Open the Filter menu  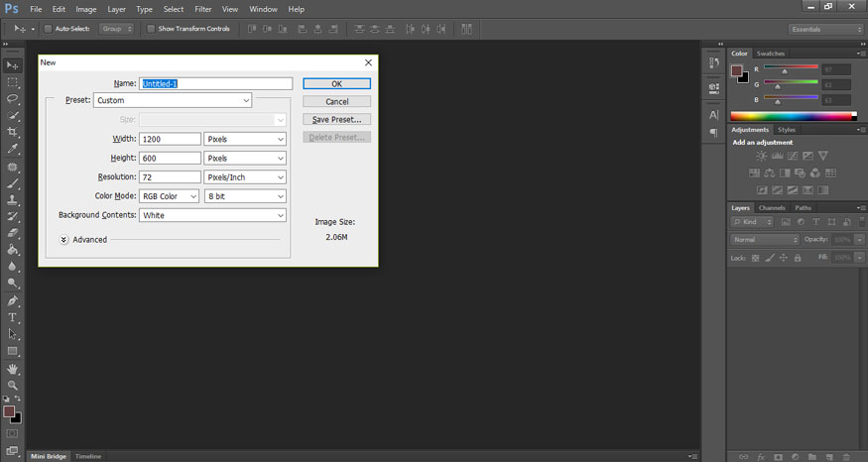(202, 9)
